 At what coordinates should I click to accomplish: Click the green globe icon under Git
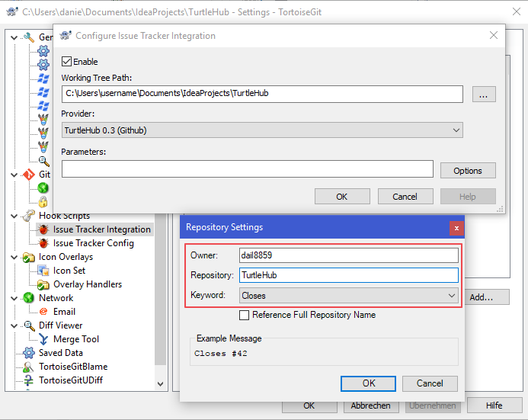point(43,188)
